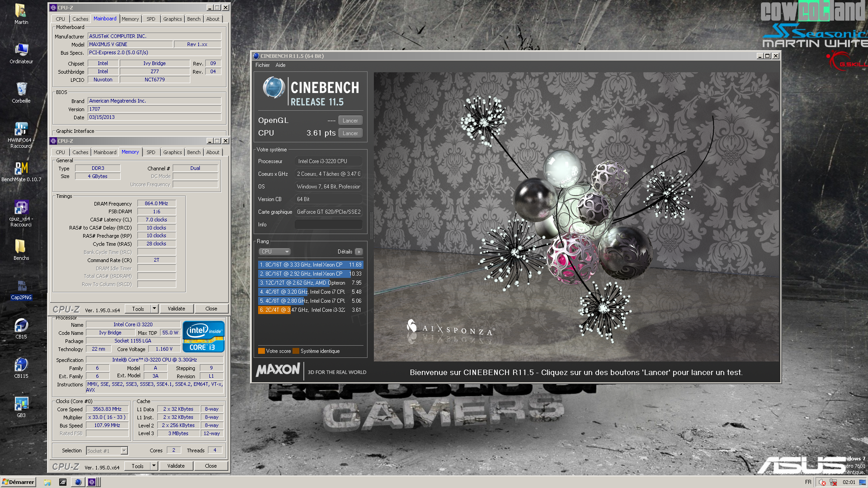Select the 12C/12T AMD Opteron ranking row
Screen dimensions: 868x488
pos(311,283)
